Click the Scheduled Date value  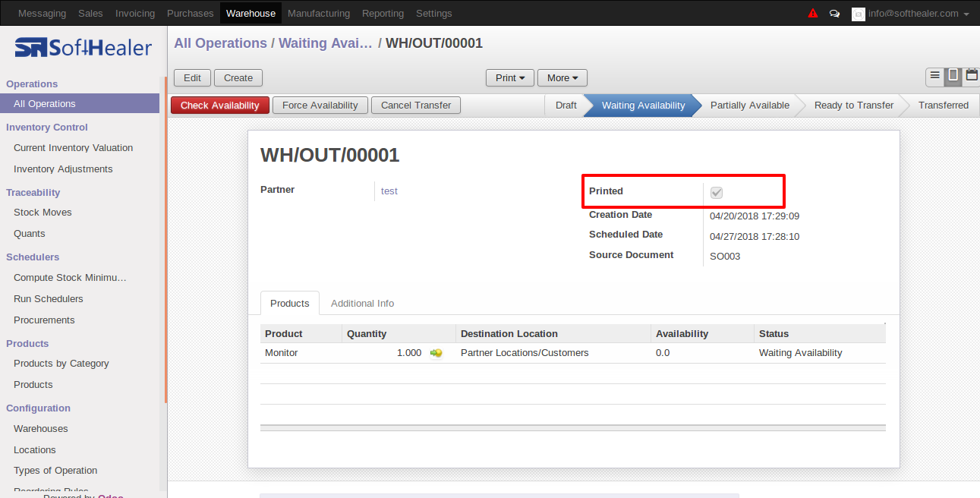click(755, 237)
